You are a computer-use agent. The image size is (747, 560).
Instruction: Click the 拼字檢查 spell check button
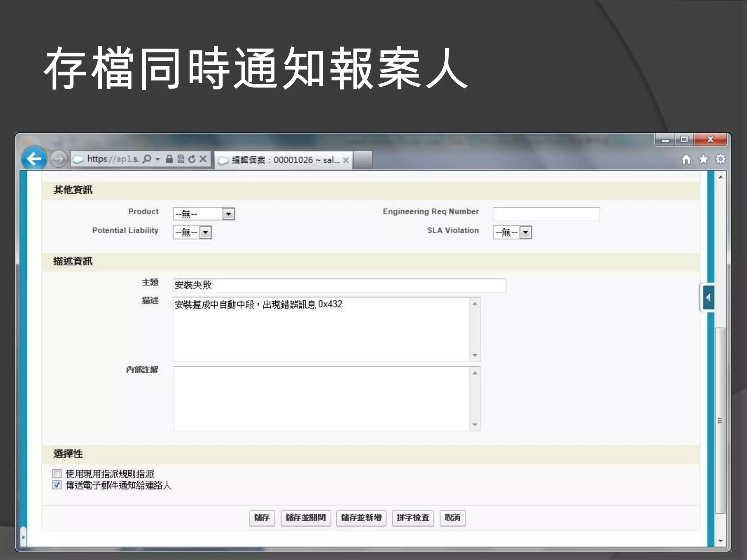pyautogui.click(x=413, y=518)
